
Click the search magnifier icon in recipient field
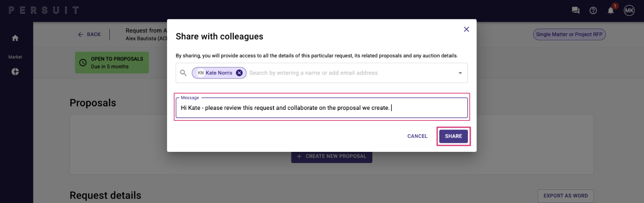pos(183,73)
